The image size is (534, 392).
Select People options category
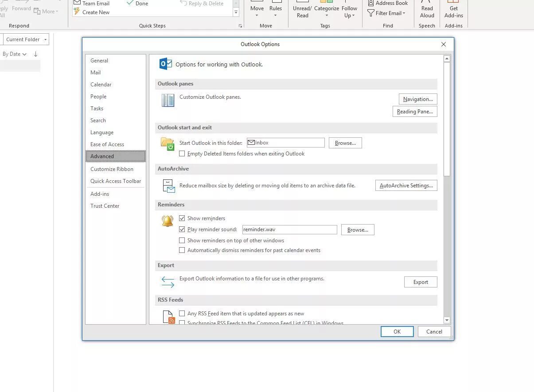(115, 97)
